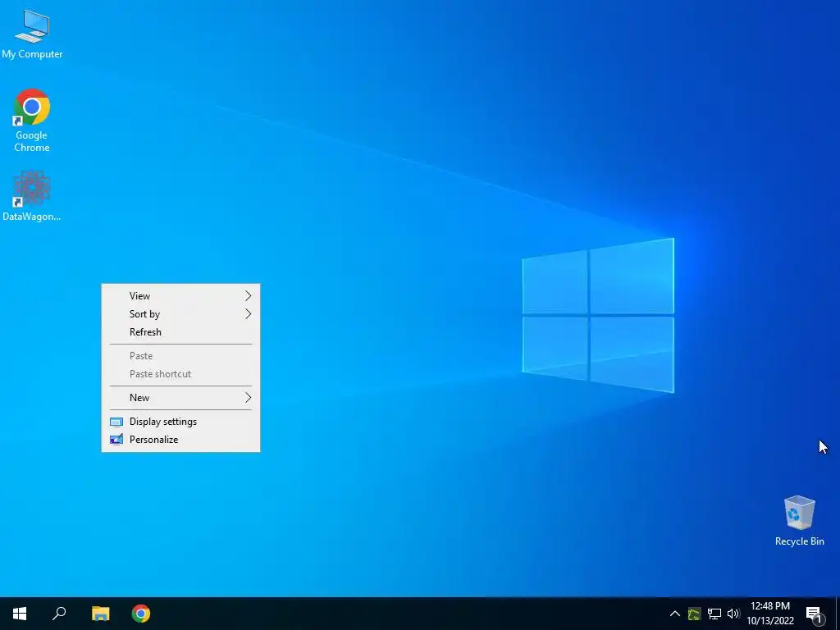Launch Chrome from the taskbar
The height and width of the screenshot is (630, 840).
(141, 614)
